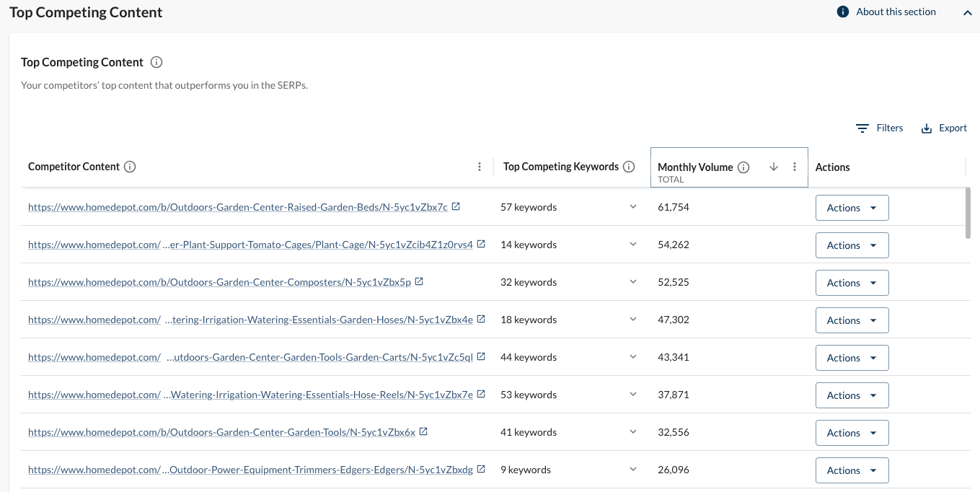Click the Competitor Content column info icon
The image size is (980, 492).
click(130, 167)
